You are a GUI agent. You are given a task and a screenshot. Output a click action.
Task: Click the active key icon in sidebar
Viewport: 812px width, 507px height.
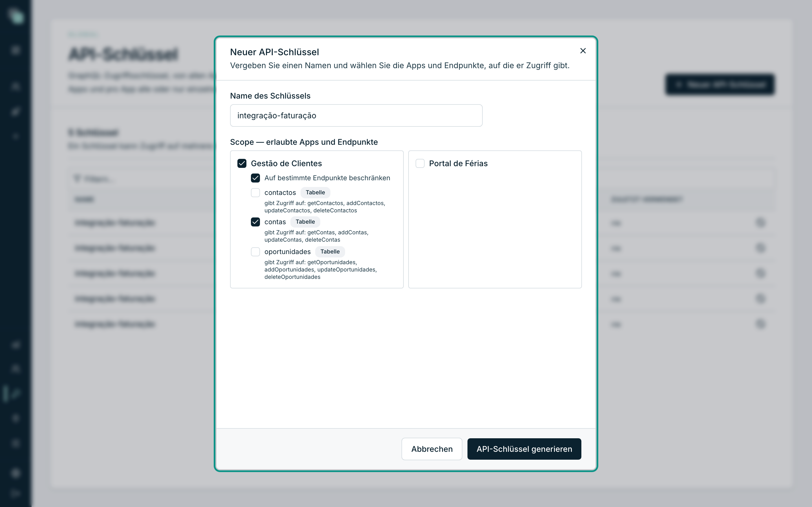(16, 393)
